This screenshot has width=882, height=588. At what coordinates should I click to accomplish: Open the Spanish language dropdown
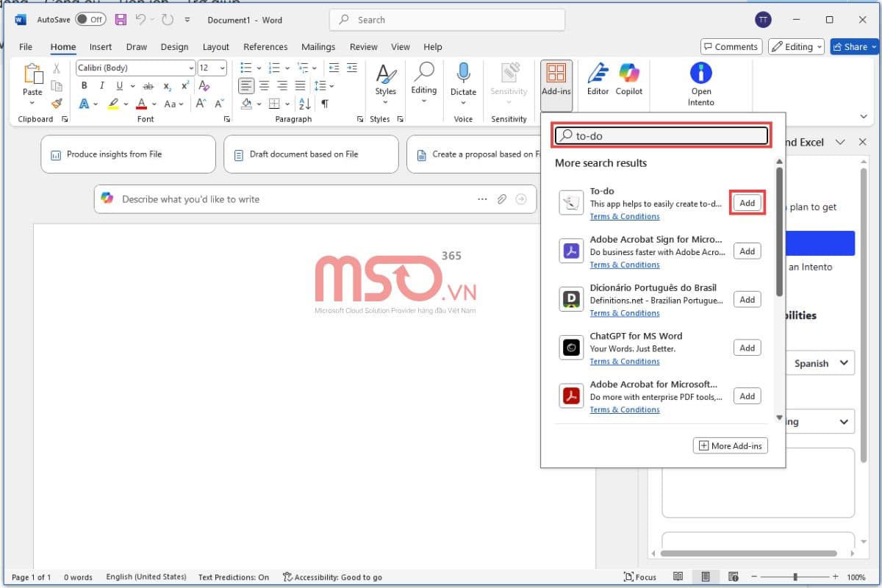[x=821, y=363]
